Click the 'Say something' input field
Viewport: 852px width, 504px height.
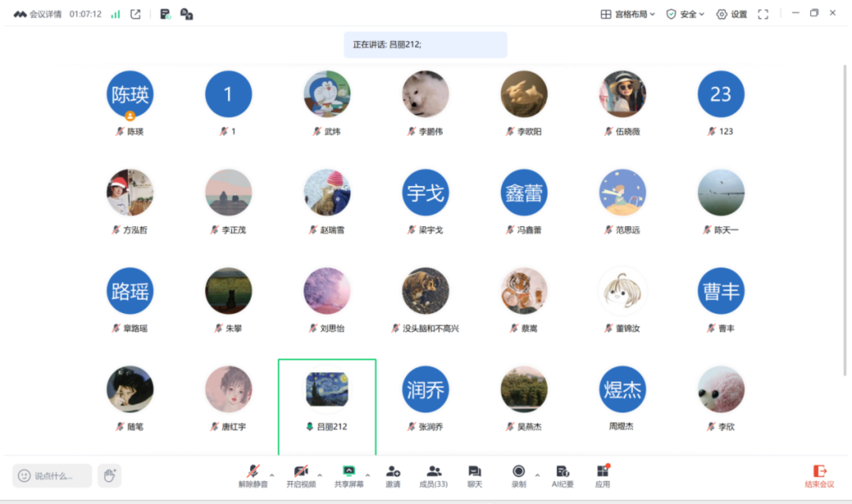(52, 475)
